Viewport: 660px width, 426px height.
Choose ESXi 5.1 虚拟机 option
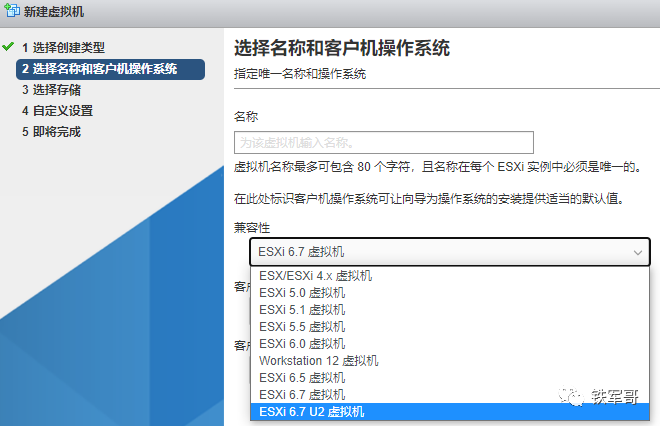coord(450,310)
